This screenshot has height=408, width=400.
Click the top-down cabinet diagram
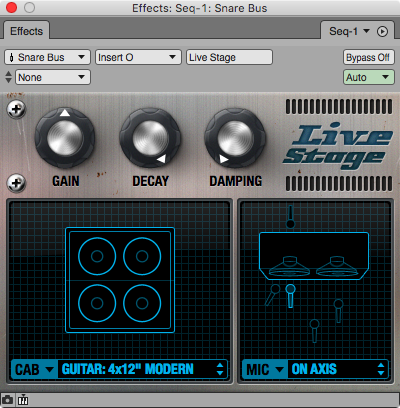point(314,256)
